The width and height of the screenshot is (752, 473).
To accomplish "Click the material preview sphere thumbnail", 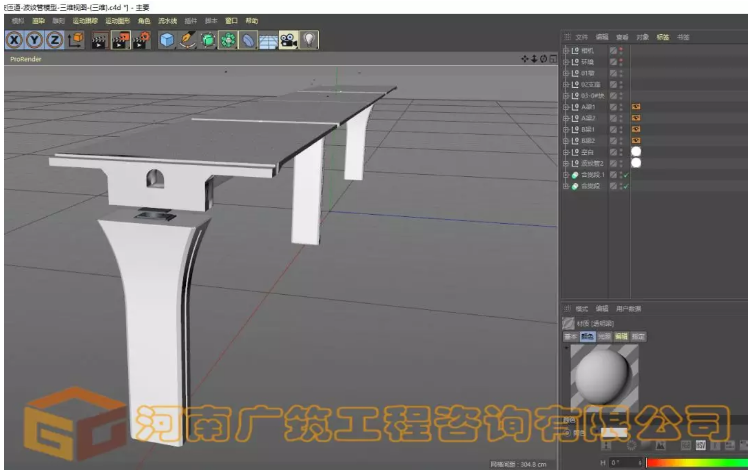I will pyautogui.click(x=604, y=377).
